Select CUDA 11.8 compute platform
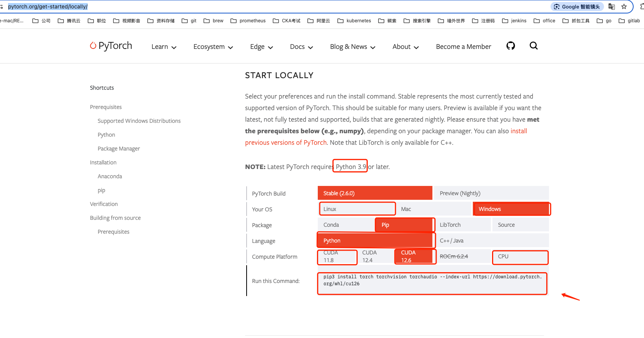This screenshot has height=338, width=644. (337, 256)
